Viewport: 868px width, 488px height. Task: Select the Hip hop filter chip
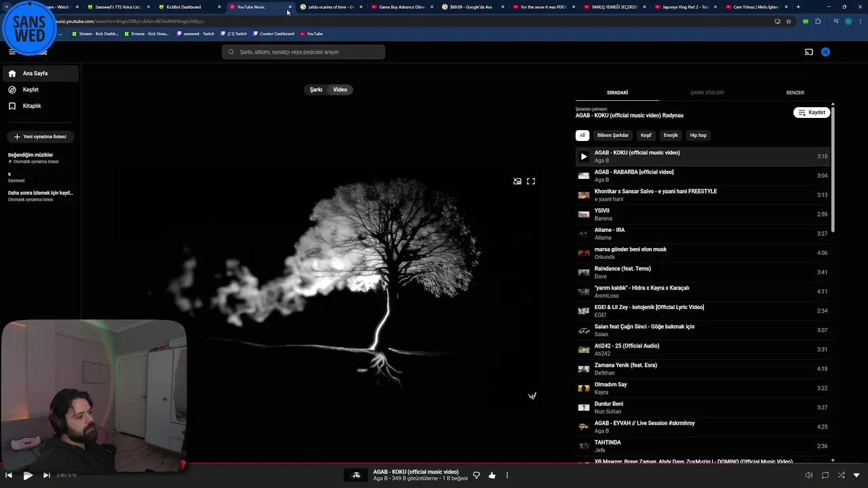tap(698, 135)
